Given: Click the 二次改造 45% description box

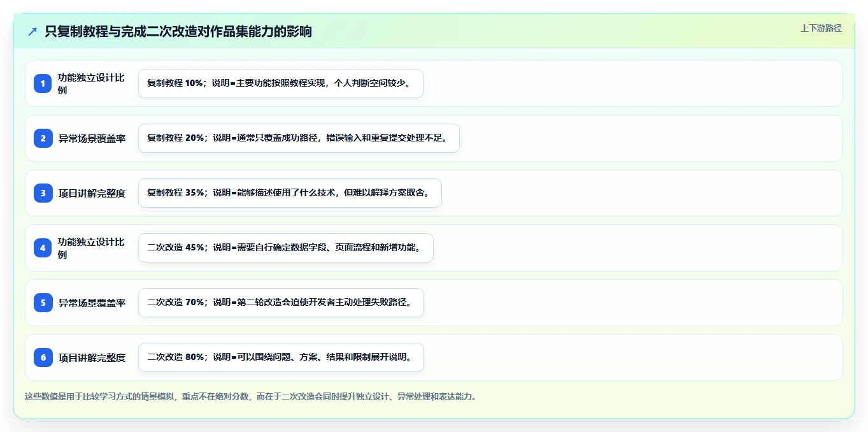Looking at the screenshot, I should (286, 248).
